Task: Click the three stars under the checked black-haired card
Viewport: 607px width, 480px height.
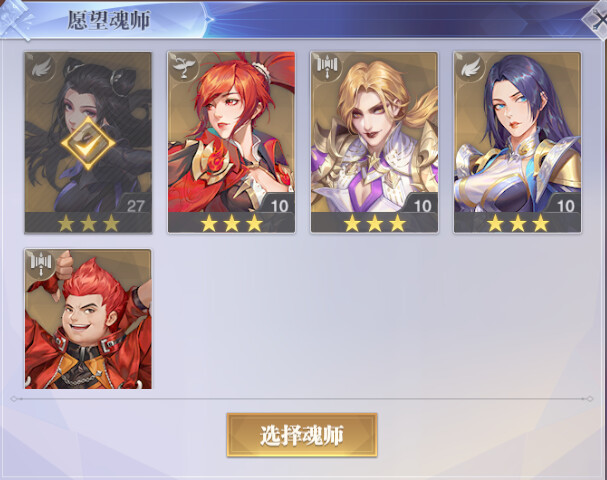Action: 88,223
